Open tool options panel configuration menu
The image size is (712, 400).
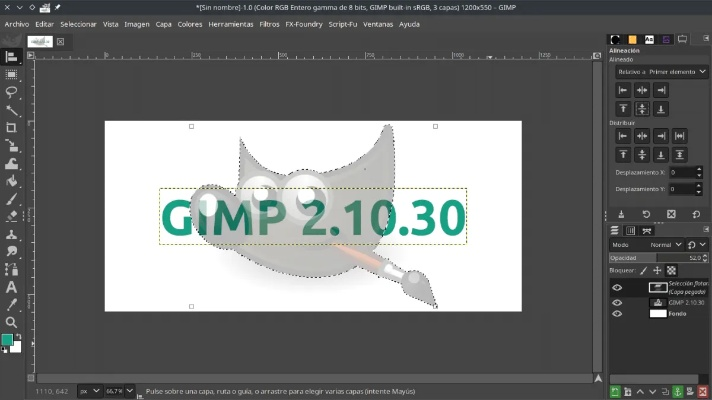pyautogui.click(x=706, y=39)
